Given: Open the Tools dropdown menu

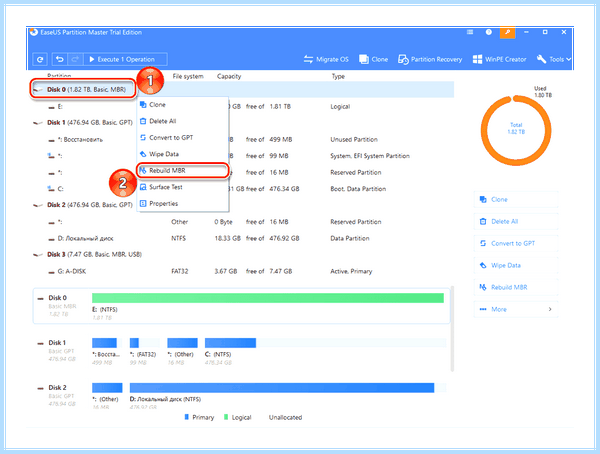Looking at the screenshot, I should coord(554,59).
